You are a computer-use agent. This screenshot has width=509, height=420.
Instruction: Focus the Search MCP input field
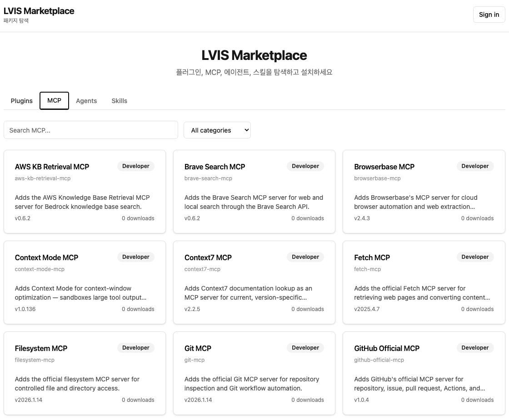pos(91,130)
